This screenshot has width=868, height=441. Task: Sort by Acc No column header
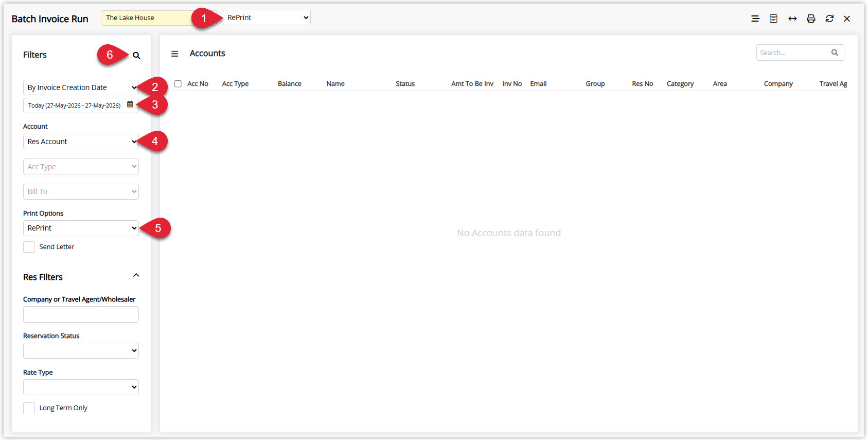198,84
